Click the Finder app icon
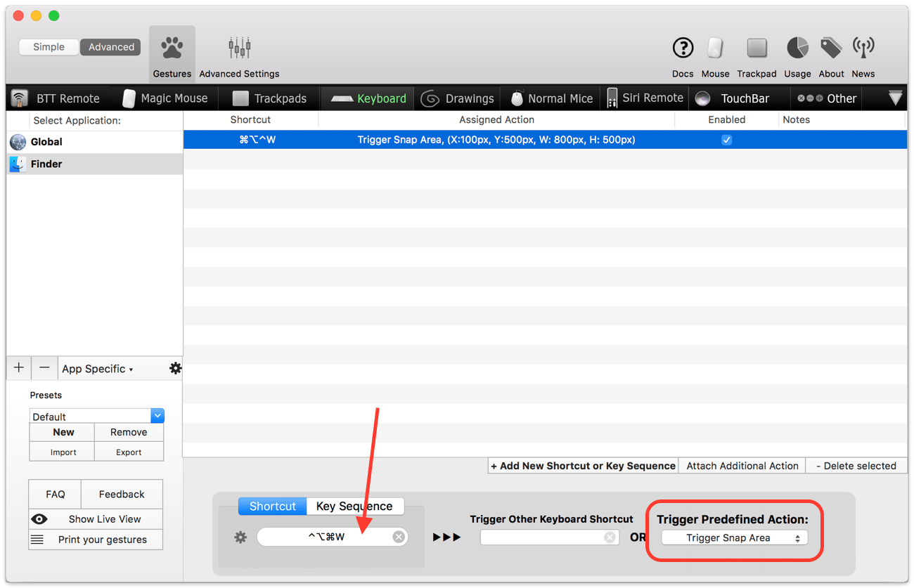 [x=18, y=164]
